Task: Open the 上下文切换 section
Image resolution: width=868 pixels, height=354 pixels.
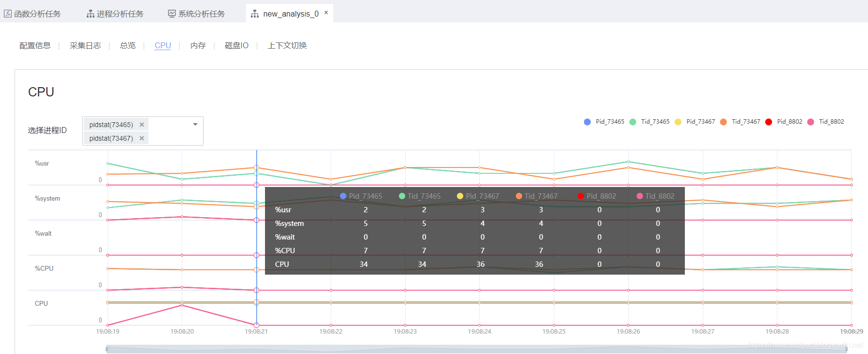Action: click(x=287, y=45)
